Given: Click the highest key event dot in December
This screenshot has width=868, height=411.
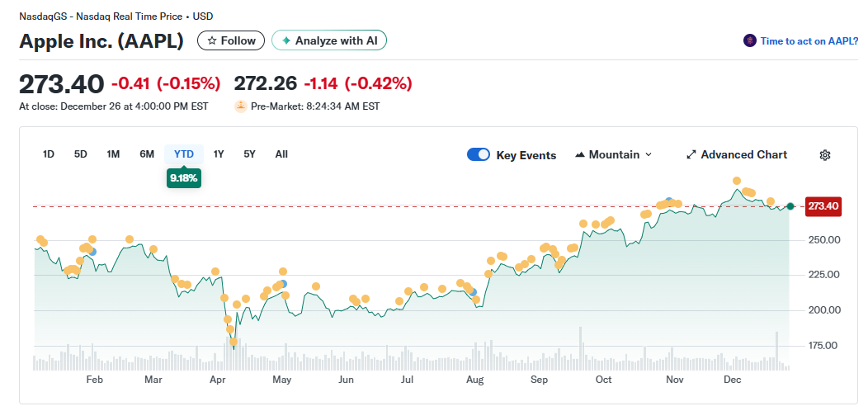Looking at the screenshot, I should 737,181.
